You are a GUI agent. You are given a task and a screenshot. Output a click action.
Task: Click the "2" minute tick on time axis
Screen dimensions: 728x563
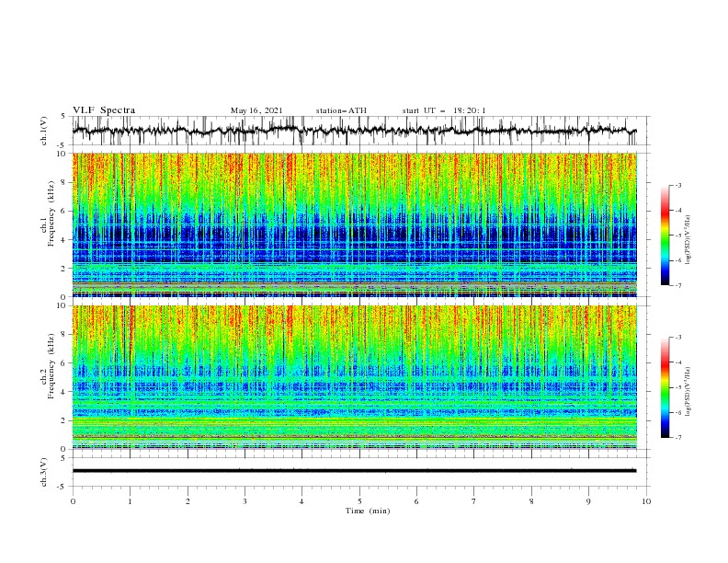coord(188,501)
